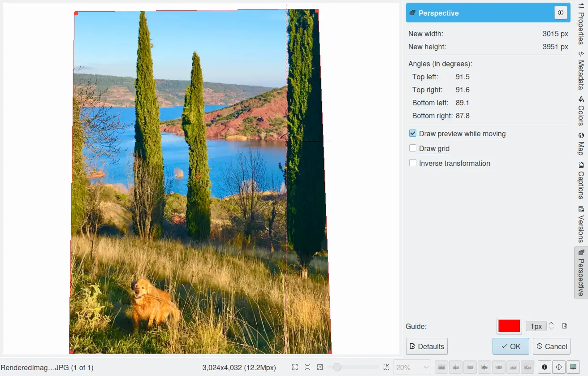Increase guide width with the up arrow
The width and height of the screenshot is (588, 376).
pyautogui.click(x=551, y=324)
